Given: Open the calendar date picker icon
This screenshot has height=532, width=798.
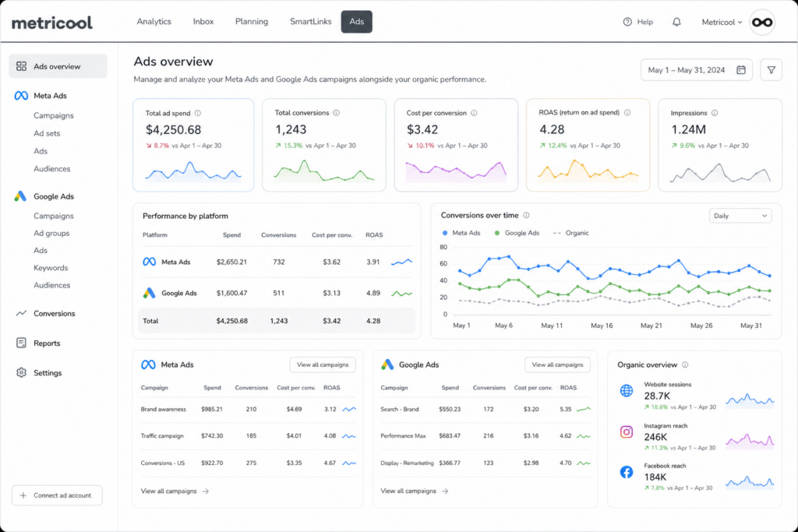Looking at the screenshot, I should (741, 70).
